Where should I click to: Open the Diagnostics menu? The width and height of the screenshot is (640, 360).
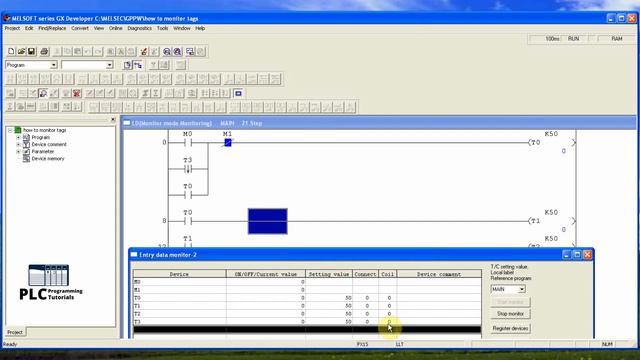[x=140, y=28]
